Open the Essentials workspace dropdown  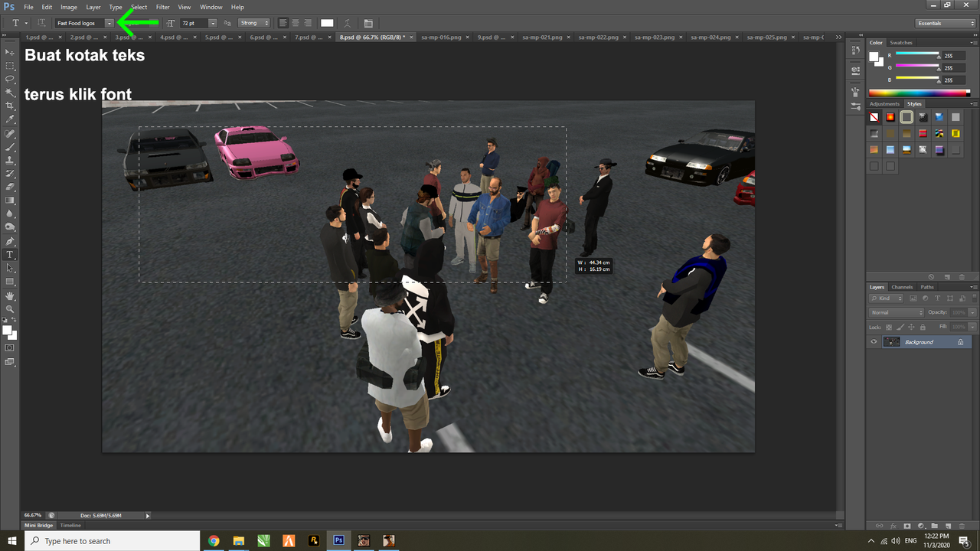(x=946, y=23)
